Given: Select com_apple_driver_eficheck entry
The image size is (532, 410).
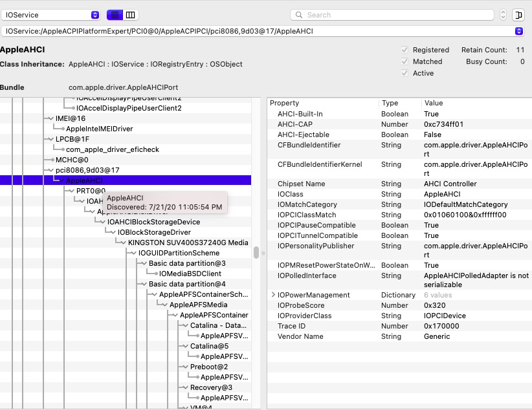Looking at the screenshot, I should [x=113, y=149].
